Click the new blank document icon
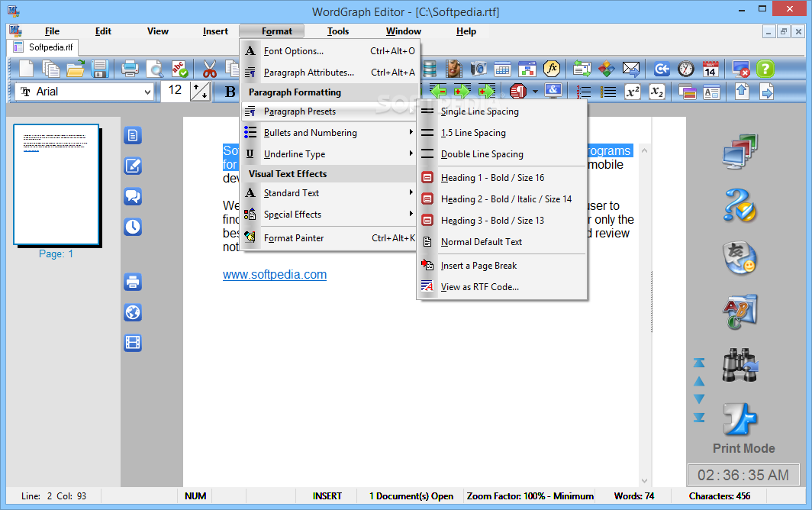This screenshot has width=812, height=510. pyautogui.click(x=26, y=69)
